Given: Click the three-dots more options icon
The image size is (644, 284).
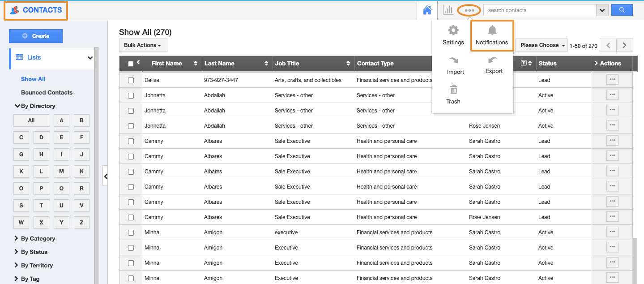Looking at the screenshot, I should (x=469, y=10).
